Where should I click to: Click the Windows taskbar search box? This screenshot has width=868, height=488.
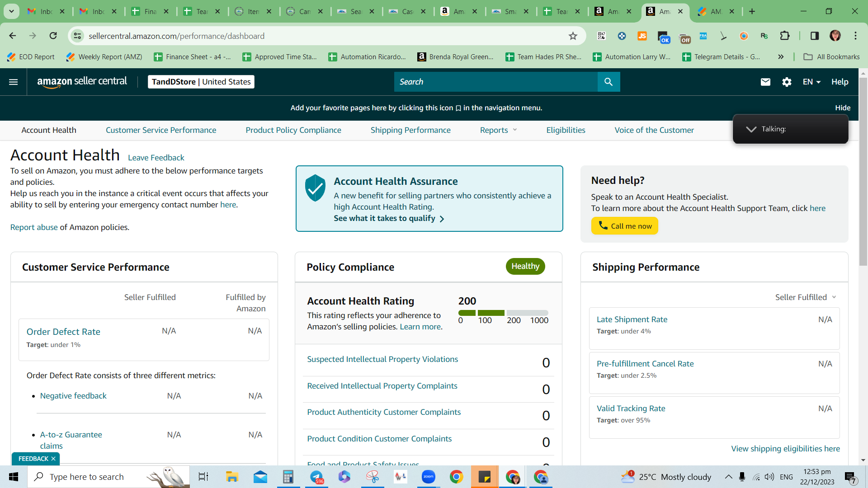[x=108, y=477]
